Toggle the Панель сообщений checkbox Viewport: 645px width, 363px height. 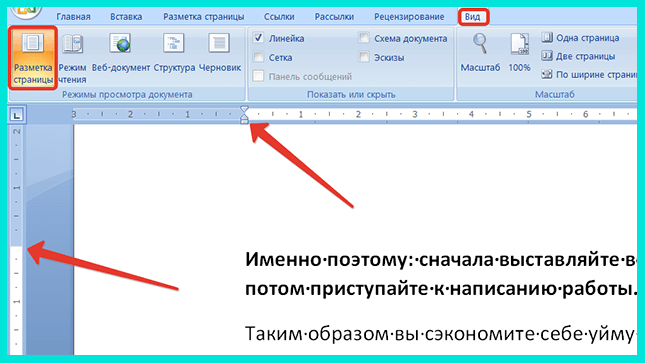pos(258,76)
